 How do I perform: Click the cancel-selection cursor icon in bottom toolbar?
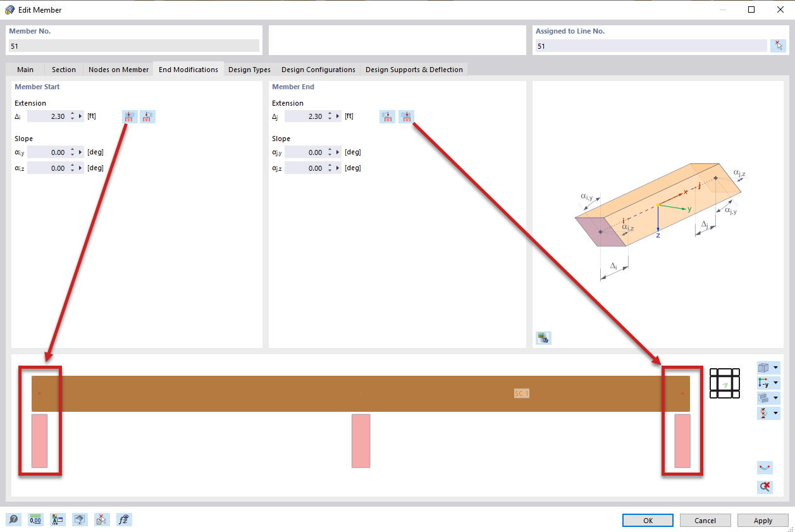tap(102, 519)
